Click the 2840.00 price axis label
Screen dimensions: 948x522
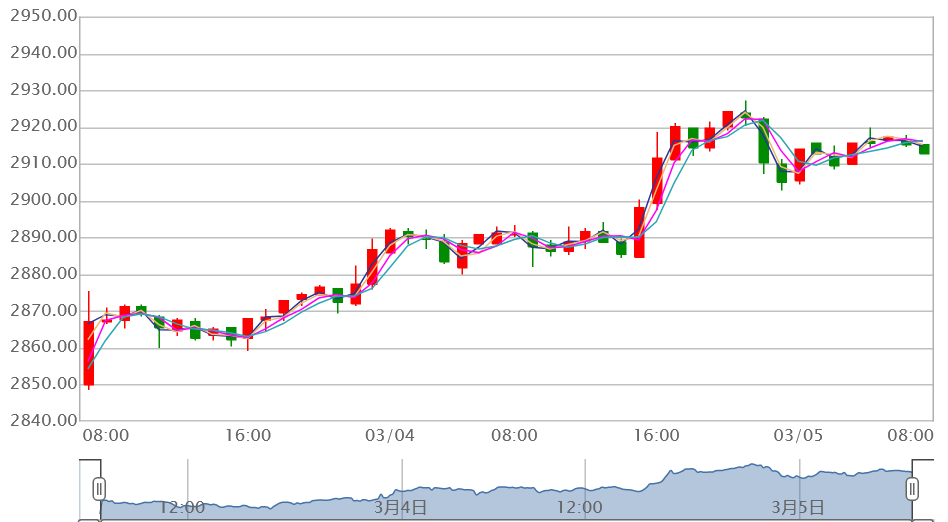point(44,420)
